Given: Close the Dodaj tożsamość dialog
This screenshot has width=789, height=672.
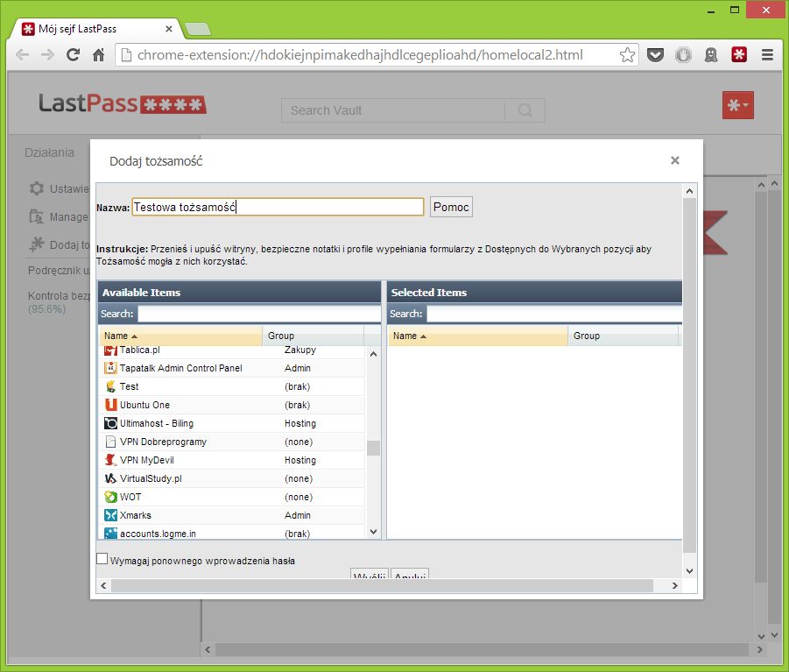Looking at the screenshot, I should pyautogui.click(x=675, y=160).
